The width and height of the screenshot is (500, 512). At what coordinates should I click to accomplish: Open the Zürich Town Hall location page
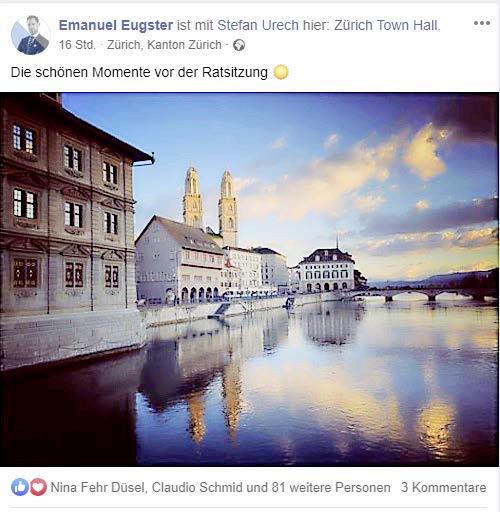(387, 25)
